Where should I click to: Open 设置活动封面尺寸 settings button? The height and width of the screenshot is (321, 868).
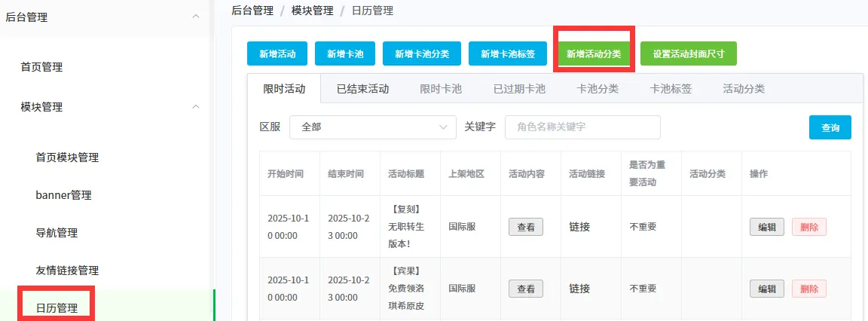[x=688, y=53]
